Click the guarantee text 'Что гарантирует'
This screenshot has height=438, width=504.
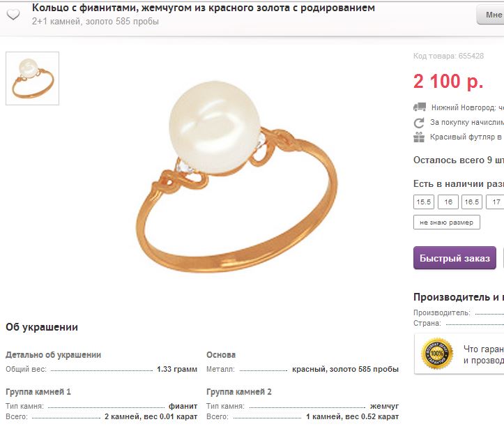[483, 349]
